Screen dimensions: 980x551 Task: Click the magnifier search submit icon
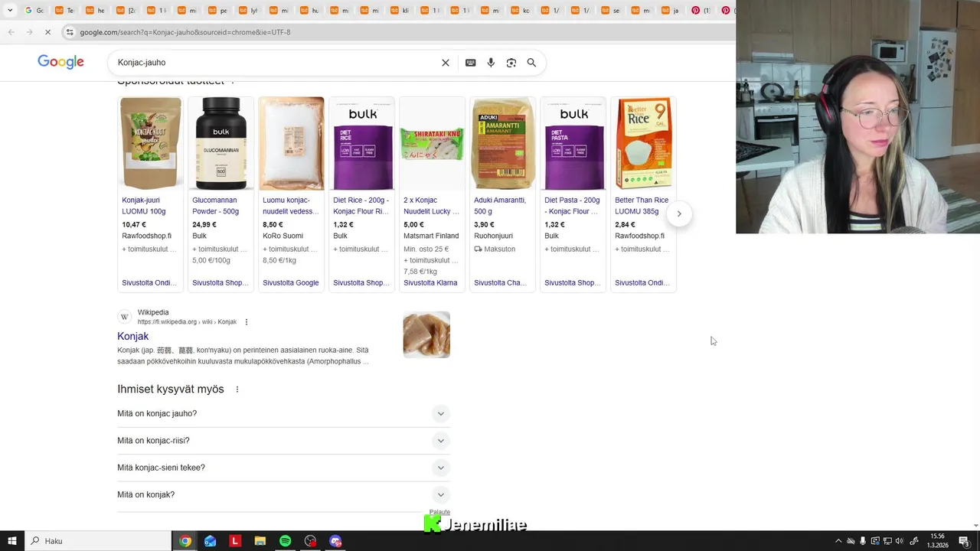[x=531, y=63]
